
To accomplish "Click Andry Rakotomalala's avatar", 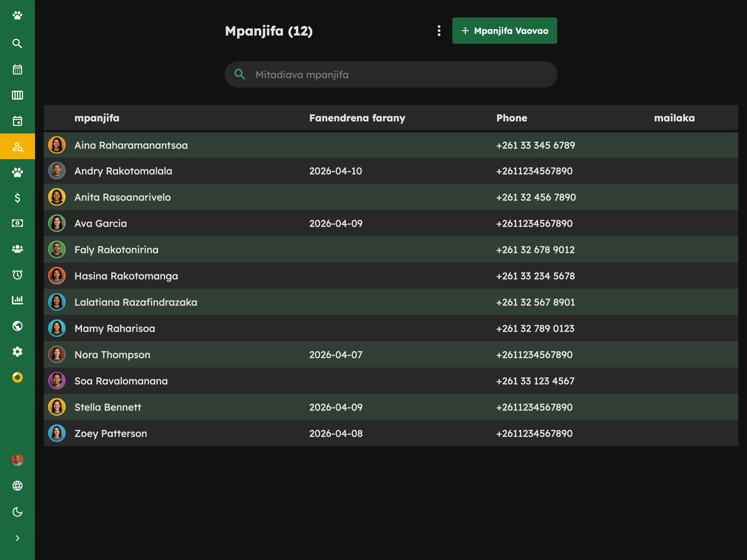I will 57,171.
